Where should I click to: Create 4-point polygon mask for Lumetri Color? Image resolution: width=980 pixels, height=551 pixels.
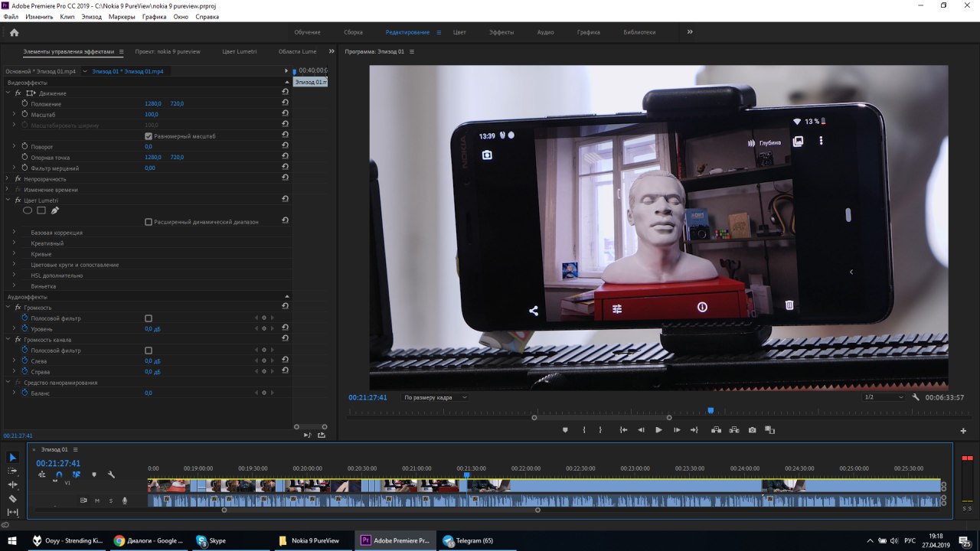(x=41, y=210)
